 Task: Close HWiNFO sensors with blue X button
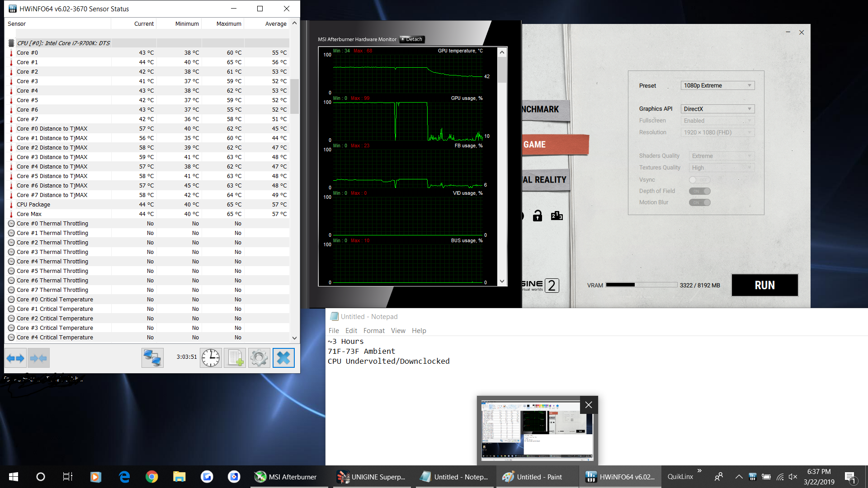pos(283,358)
